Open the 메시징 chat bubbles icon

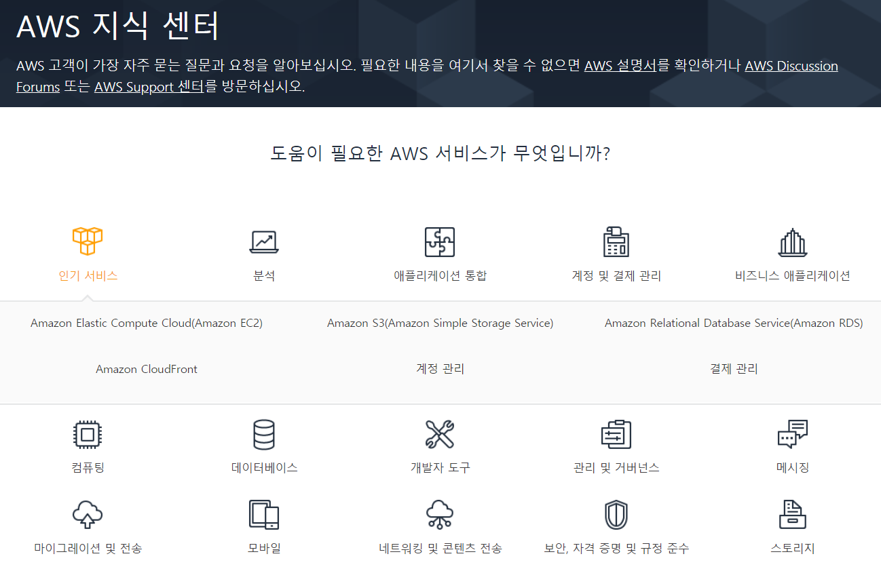point(793,434)
